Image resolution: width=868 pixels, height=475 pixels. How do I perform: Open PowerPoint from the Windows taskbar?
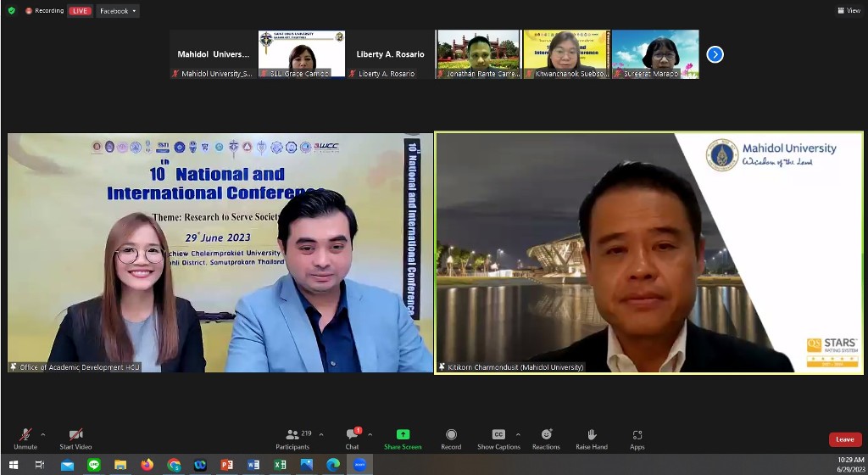tap(226, 465)
